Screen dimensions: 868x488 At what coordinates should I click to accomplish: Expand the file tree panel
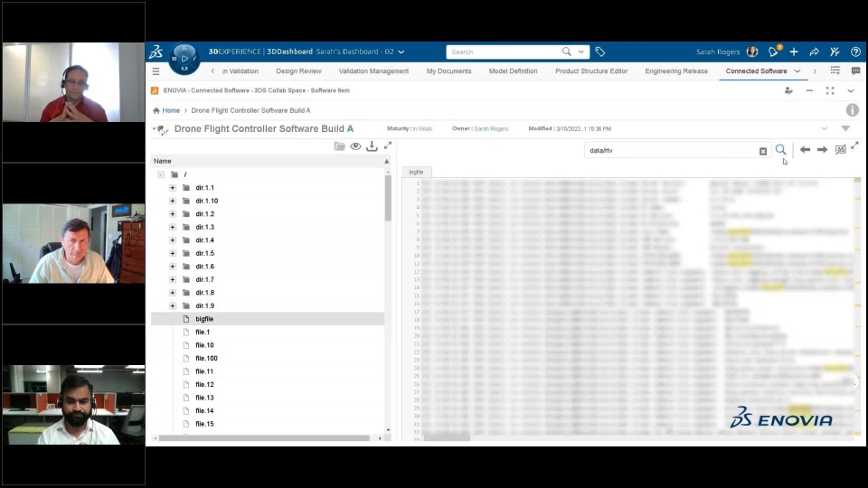pos(388,145)
